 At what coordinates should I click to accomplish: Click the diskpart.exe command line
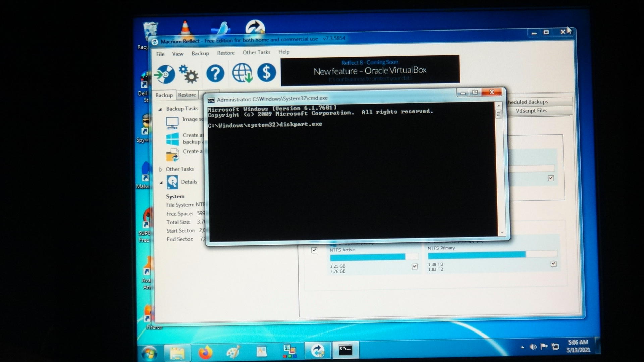click(265, 125)
